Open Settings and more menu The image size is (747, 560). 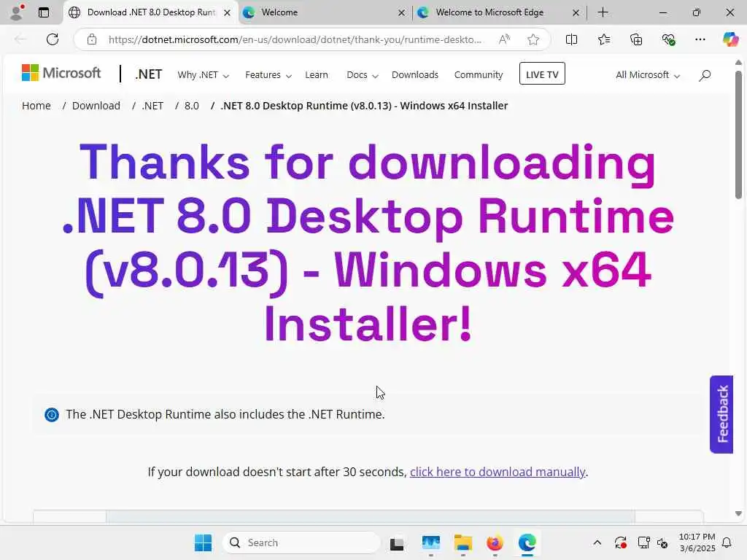click(x=700, y=39)
